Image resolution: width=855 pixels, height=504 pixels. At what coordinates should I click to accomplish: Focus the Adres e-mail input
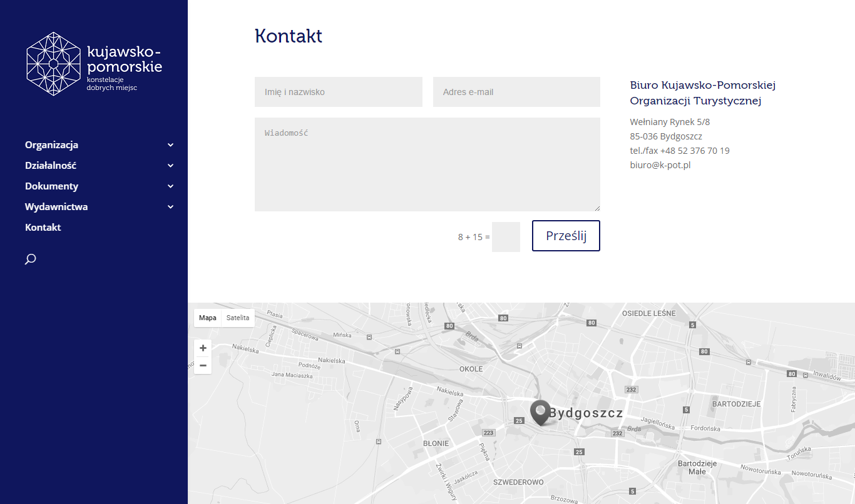pos(516,92)
